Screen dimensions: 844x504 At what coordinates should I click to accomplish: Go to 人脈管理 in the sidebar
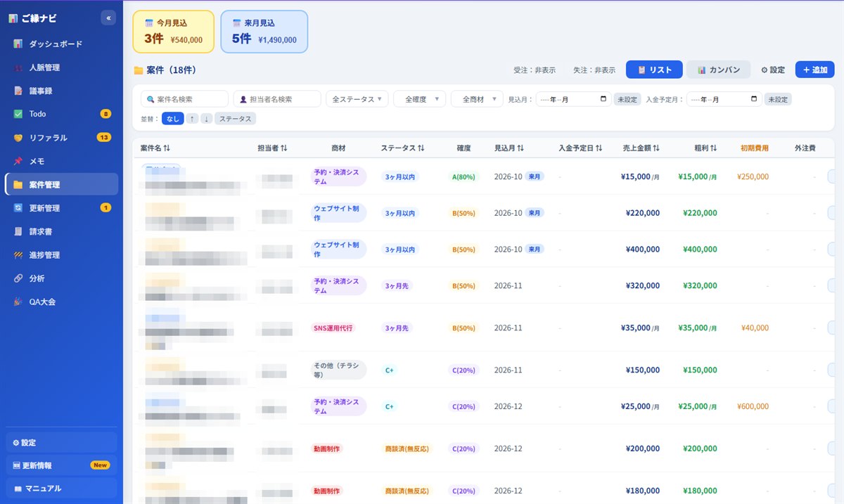click(x=61, y=67)
